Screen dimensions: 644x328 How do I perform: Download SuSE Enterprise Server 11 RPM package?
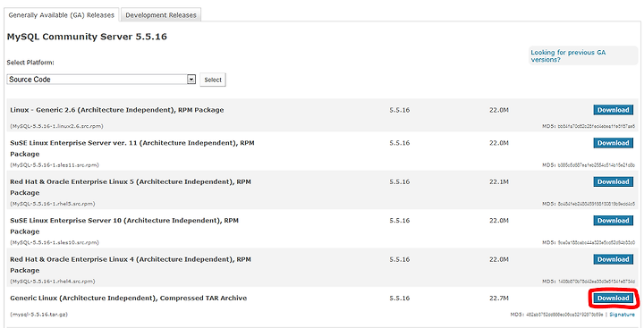613,143
